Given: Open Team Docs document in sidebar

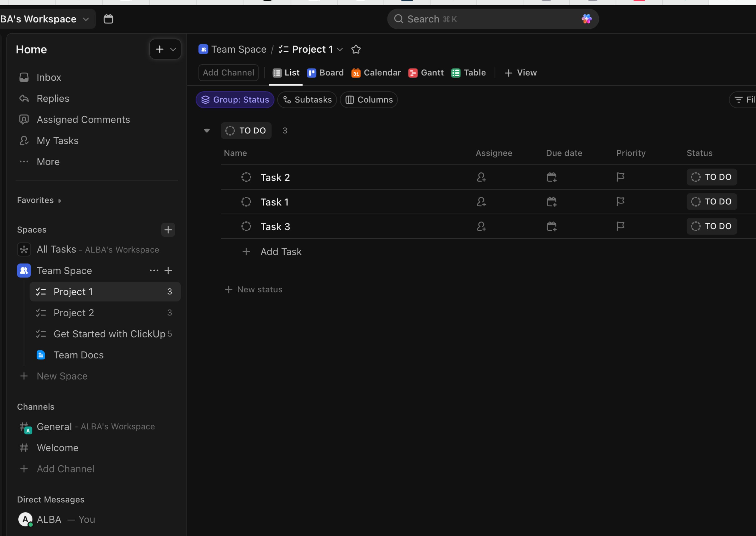Looking at the screenshot, I should pos(78,355).
